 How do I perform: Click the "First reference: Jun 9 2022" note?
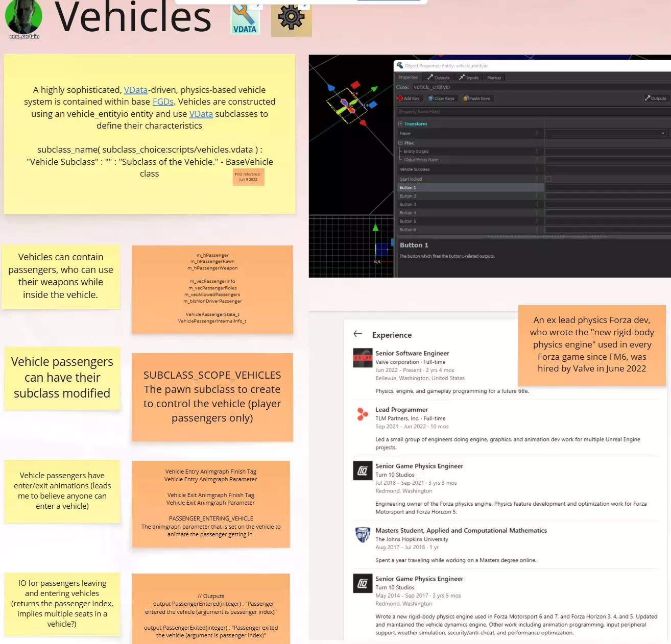pos(248,177)
